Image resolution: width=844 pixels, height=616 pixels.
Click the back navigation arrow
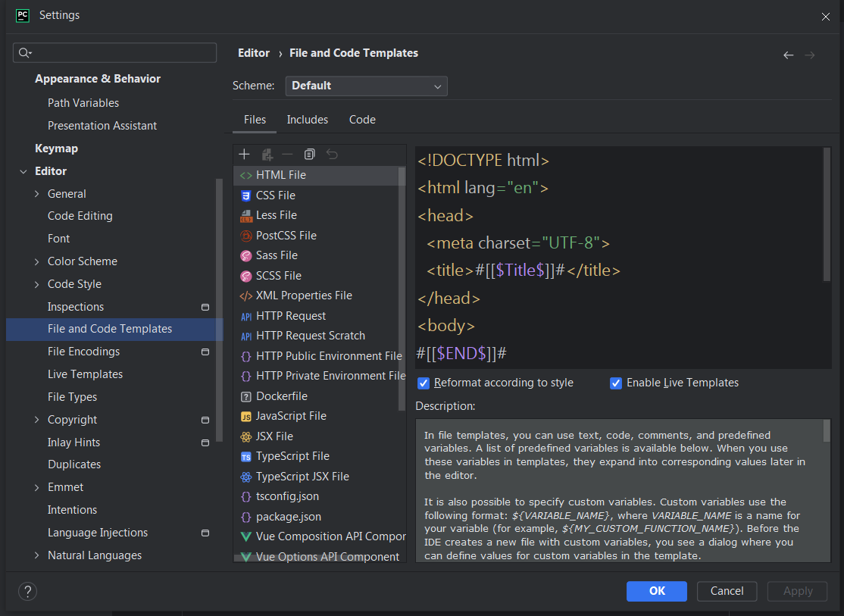click(x=788, y=55)
